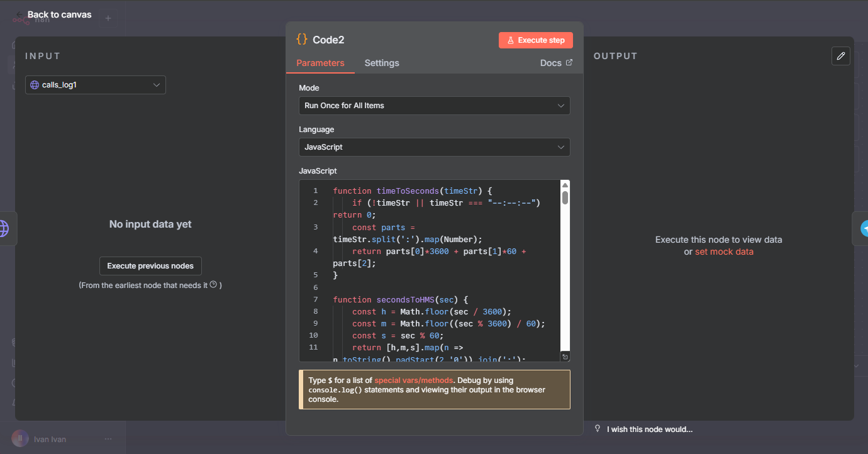Switch to the Settings tab
868x454 pixels.
point(382,63)
